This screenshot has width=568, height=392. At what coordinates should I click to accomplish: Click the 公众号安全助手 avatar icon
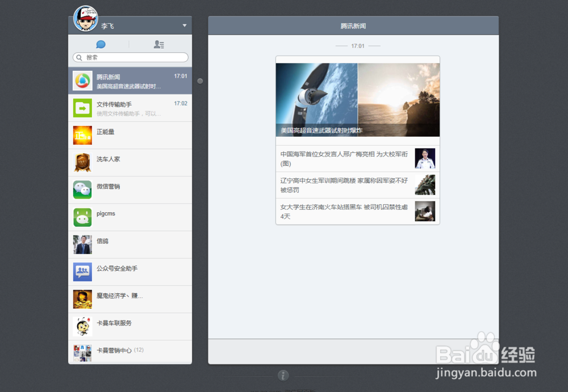(82, 272)
